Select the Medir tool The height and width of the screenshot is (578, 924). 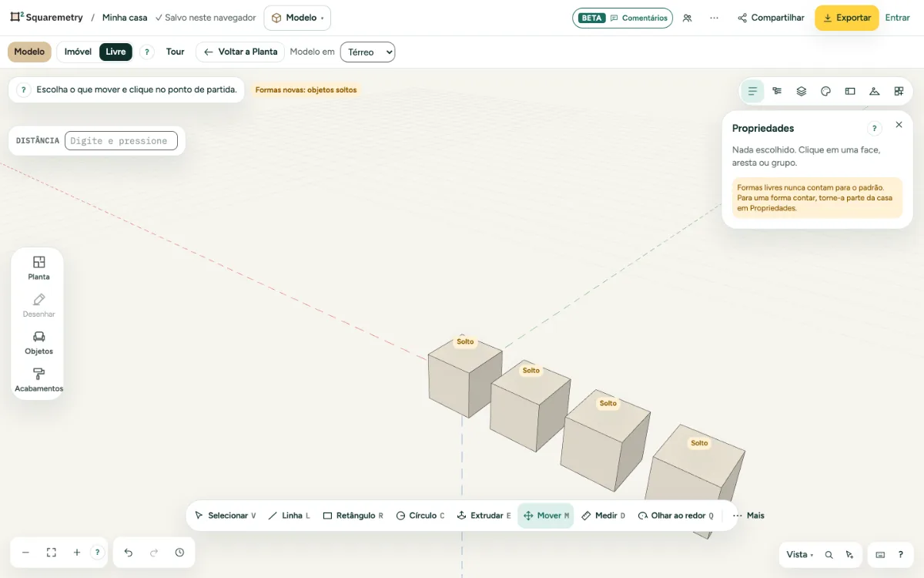coord(603,516)
